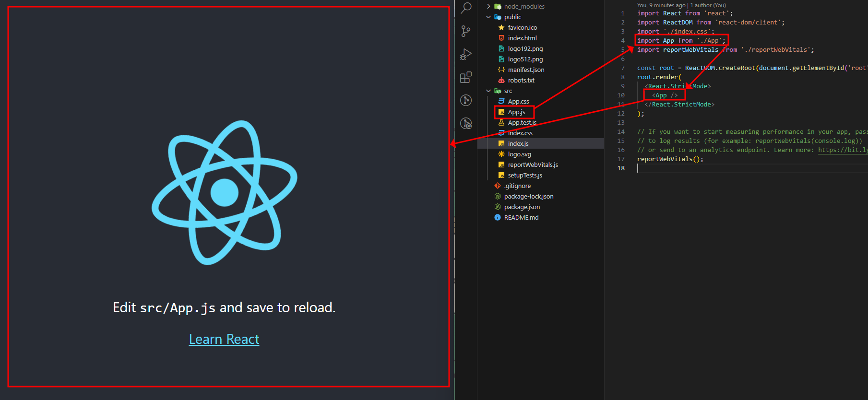Open the Run and Debug view
The width and height of the screenshot is (868, 400).
[x=466, y=54]
